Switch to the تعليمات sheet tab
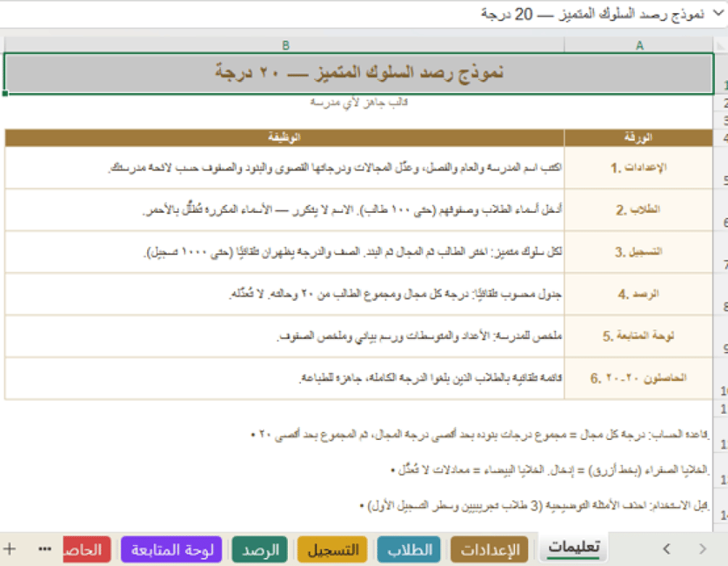This screenshot has width=728, height=566. tap(574, 547)
